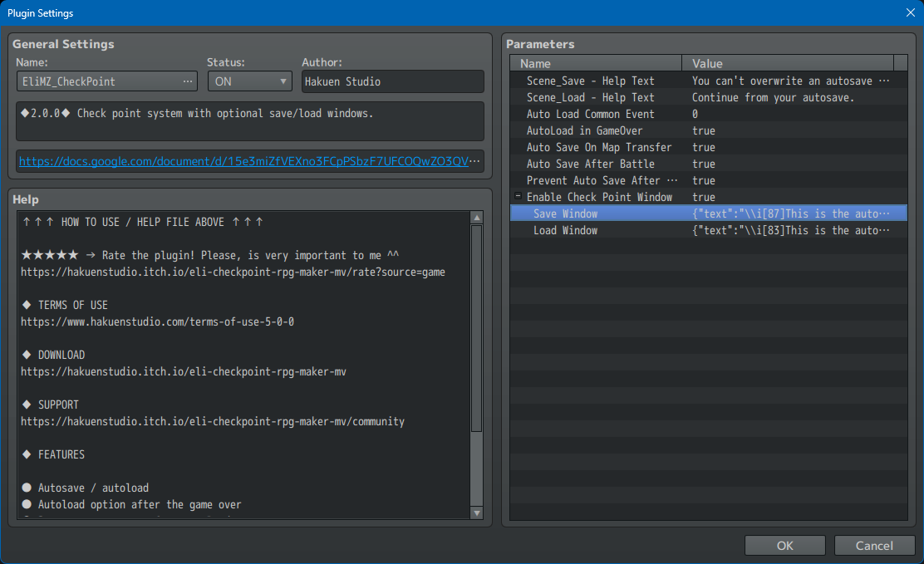924x564 pixels.
Task: Click the Help panel scrollbar thumb
Action: tap(477, 328)
